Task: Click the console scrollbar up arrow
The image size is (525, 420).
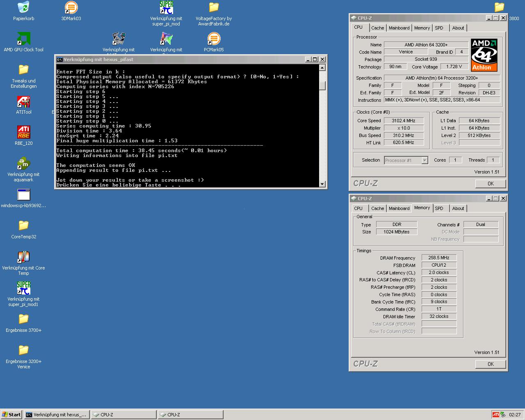Action: [x=322, y=68]
